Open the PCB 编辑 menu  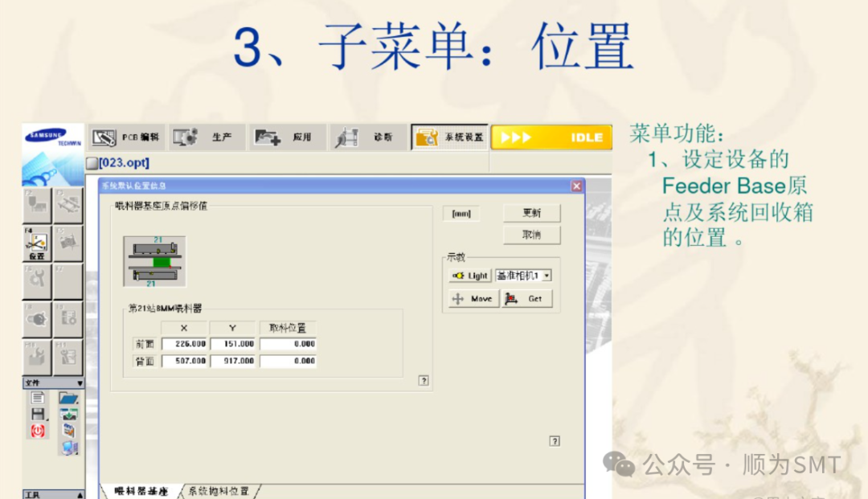(x=127, y=137)
